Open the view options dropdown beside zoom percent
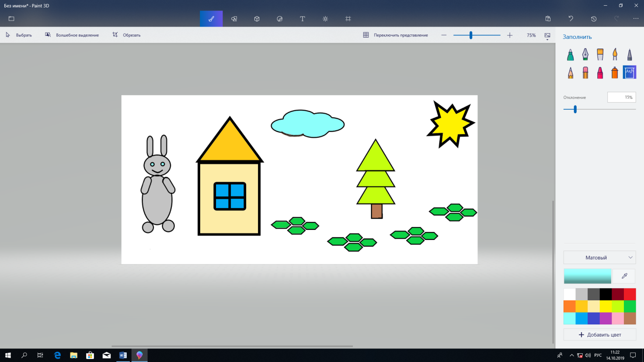The height and width of the screenshot is (362, 644). pos(547,36)
